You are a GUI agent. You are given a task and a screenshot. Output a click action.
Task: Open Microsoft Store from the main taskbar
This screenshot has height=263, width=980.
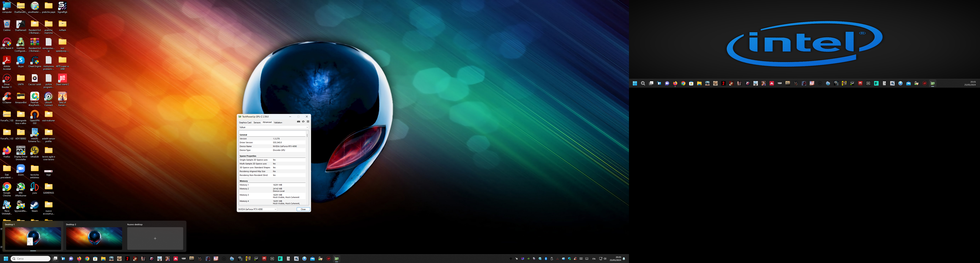pos(95,259)
